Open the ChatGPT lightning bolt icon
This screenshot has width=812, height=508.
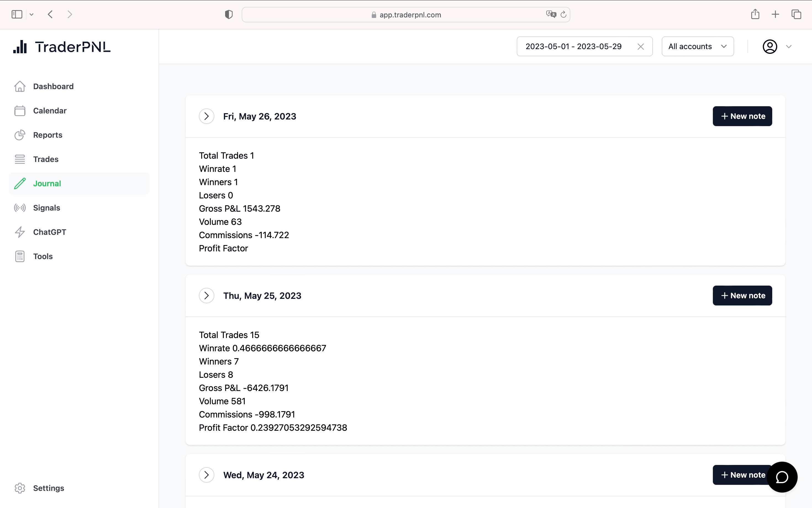(x=20, y=232)
